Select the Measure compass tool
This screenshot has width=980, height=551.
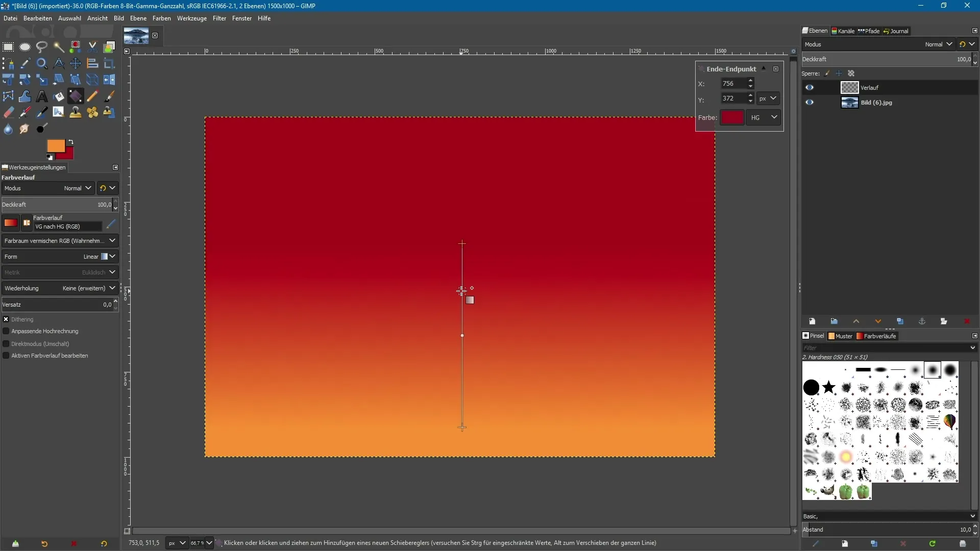coord(59,64)
